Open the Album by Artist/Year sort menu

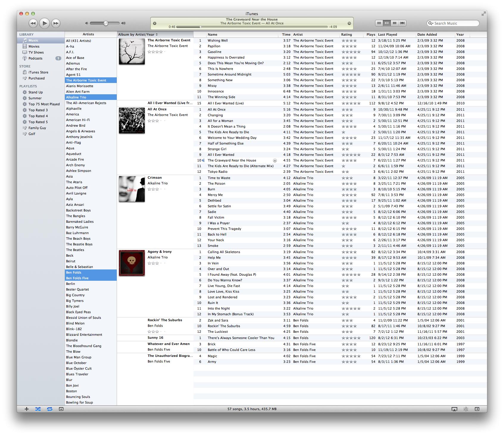click(x=155, y=34)
